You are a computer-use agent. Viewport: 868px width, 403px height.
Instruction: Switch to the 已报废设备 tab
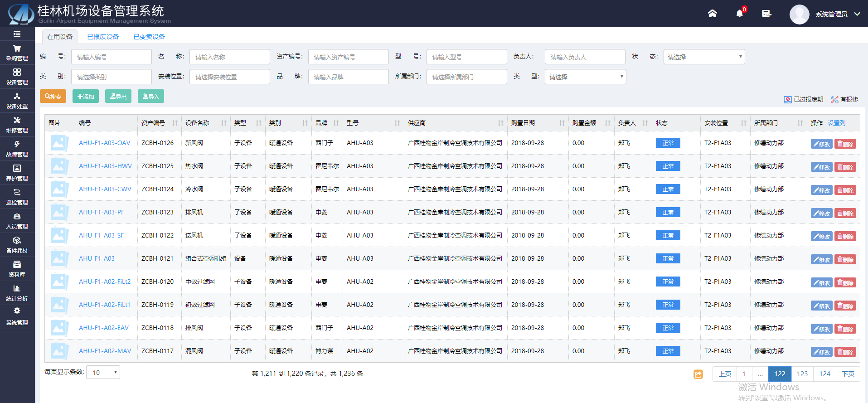point(103,37)
